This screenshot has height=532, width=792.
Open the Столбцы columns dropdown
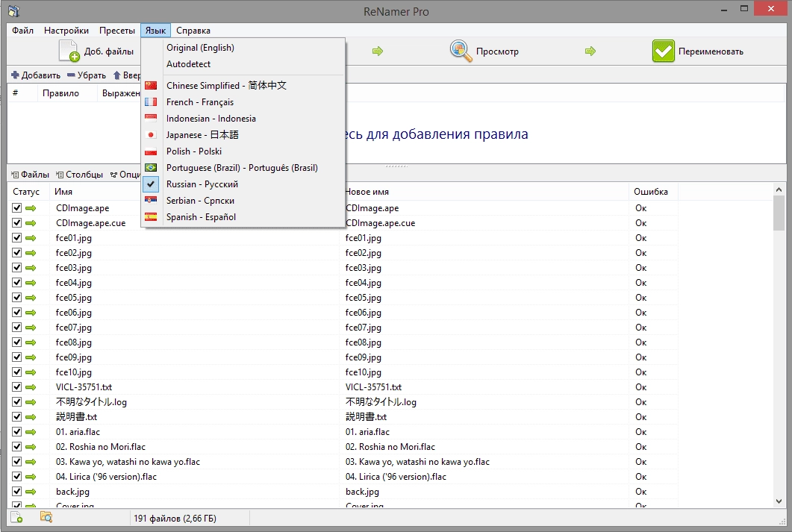pyautogui.click(x=79, y=175)
